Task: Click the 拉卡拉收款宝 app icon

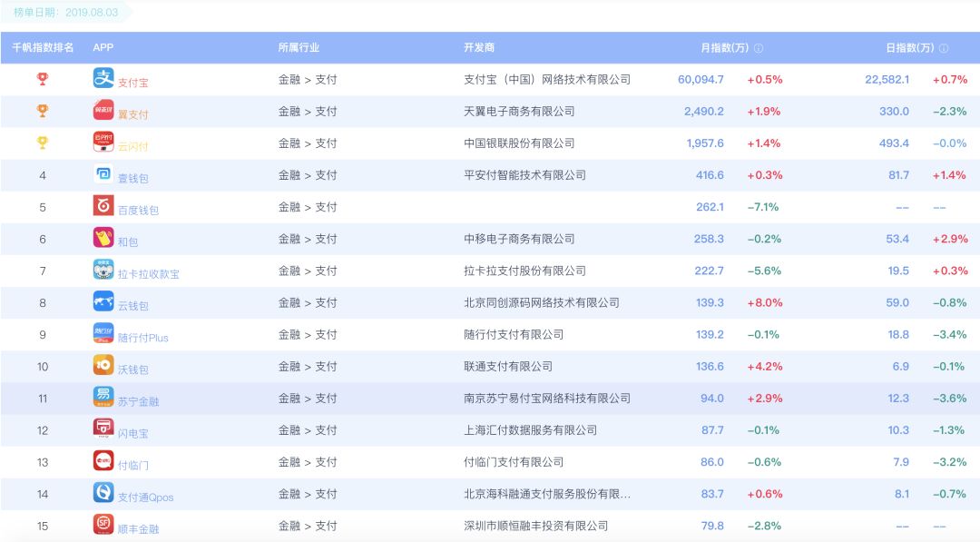Action: (103, 270)
